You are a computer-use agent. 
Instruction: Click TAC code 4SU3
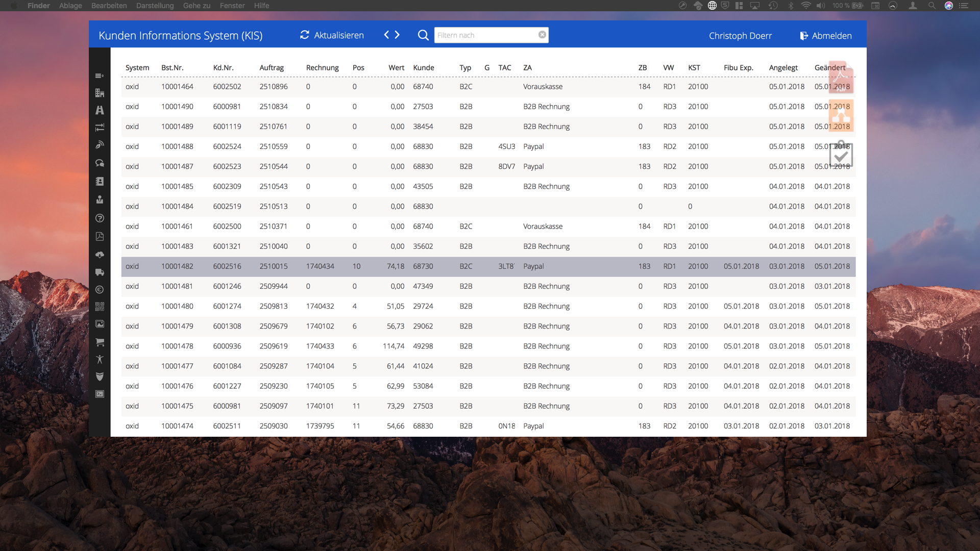(506, 146)
